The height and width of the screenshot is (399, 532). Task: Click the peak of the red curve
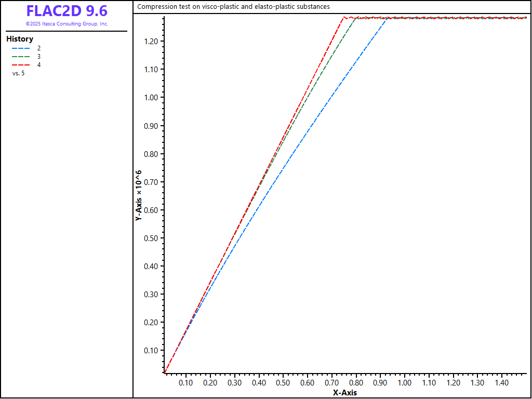[x=344, y=17]
